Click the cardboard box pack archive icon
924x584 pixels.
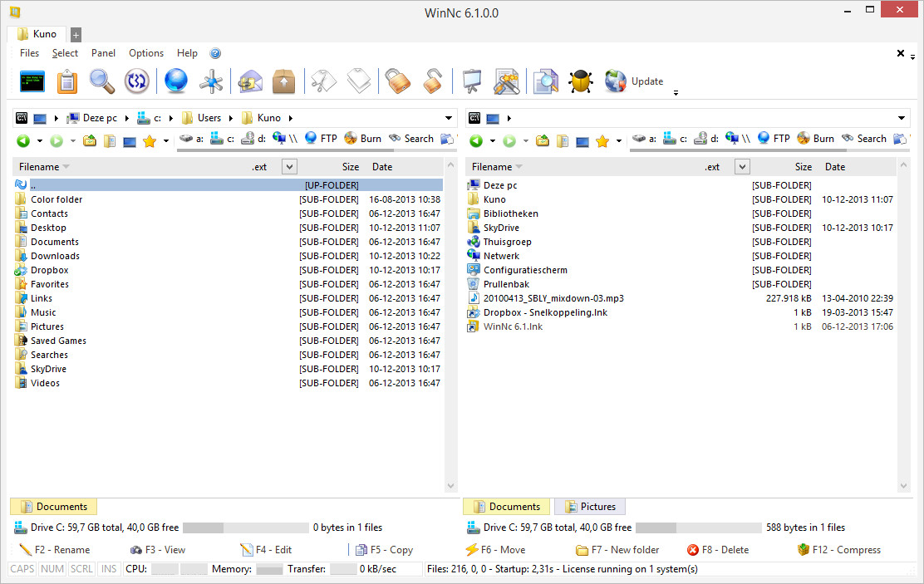coord(284,81)
